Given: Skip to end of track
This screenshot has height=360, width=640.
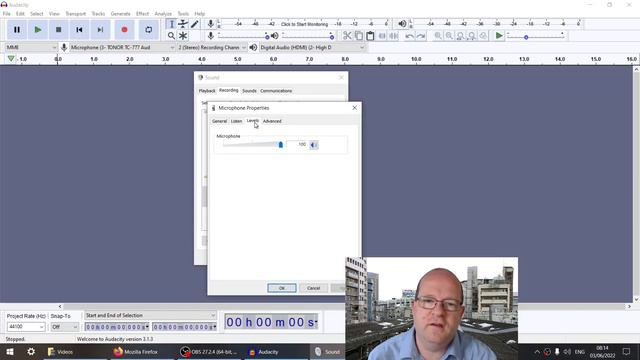Looking at the screenshot, I should (100, 30).
